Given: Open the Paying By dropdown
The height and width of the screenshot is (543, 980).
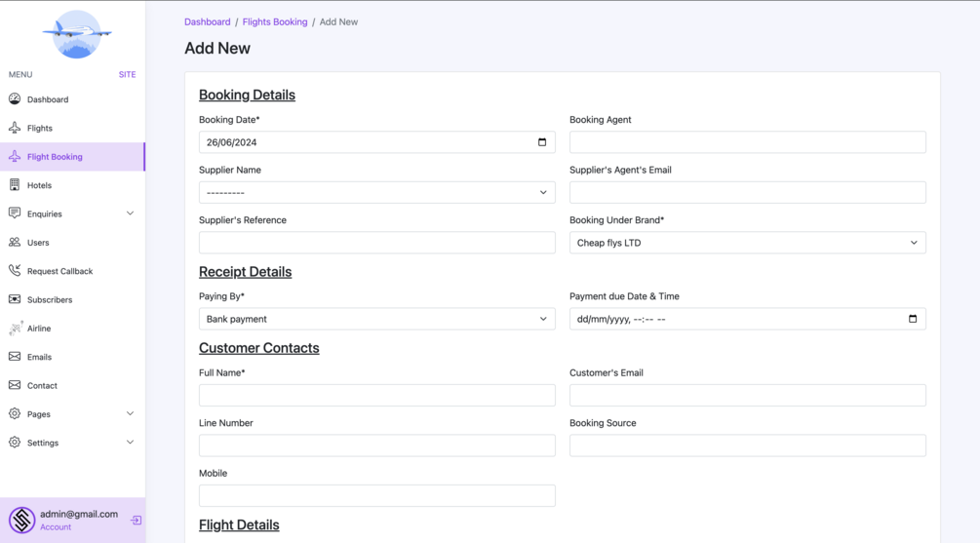Looking at the screenshot, I should pyautogui.click(x=376, y=319).
